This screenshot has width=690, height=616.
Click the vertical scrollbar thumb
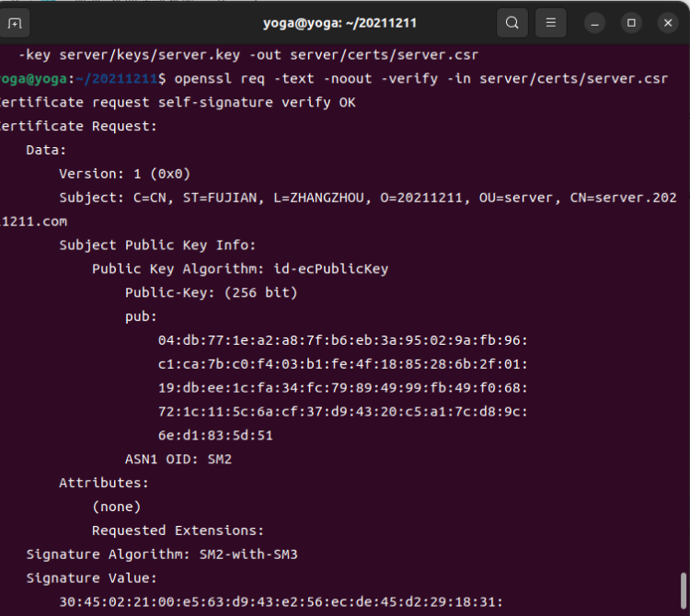click(x=683, y=591)
